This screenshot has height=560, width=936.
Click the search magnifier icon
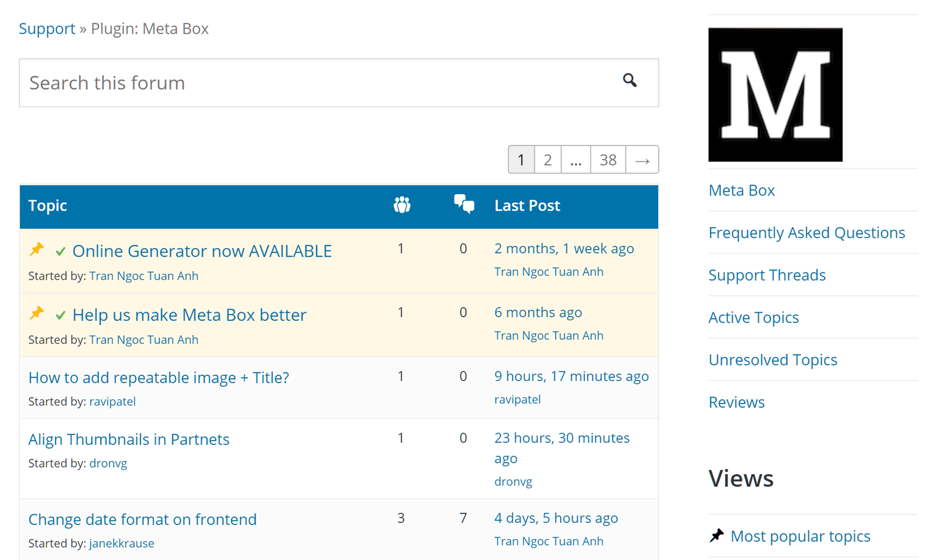tap(629, 80)
